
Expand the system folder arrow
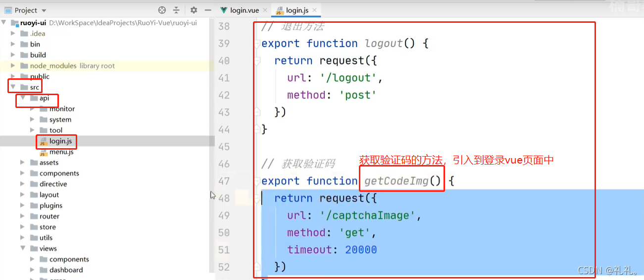pos(32,119)
